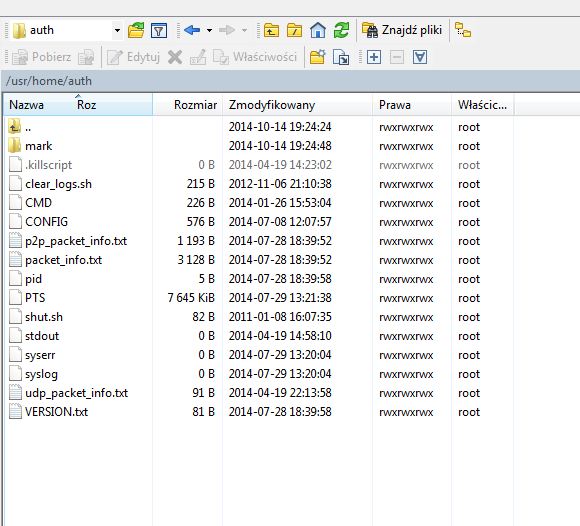Click the CONFIG file icon
The width and height of the screenshot is (580, 526).
tap(15, 222)
